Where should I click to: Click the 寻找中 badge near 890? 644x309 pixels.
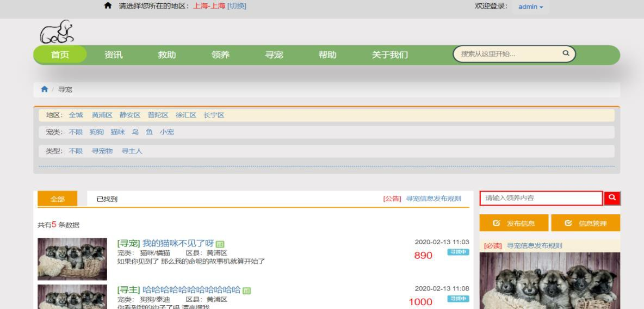tap(459, 252)
